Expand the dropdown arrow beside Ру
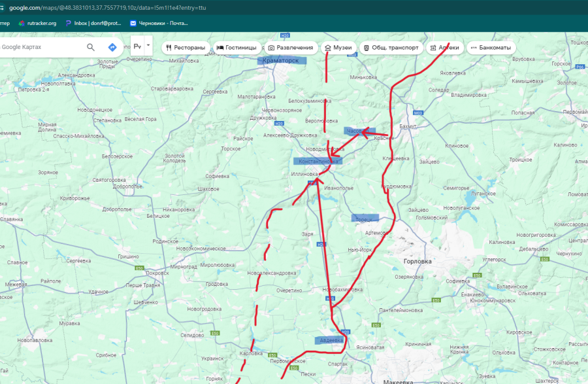The image size is (588, 384). click(x=148, y=45)
